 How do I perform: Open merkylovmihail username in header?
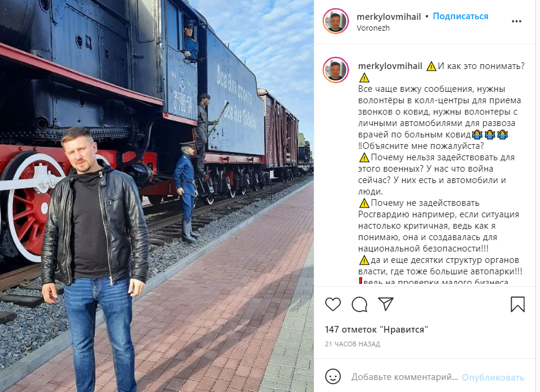[x=389, y=17]
